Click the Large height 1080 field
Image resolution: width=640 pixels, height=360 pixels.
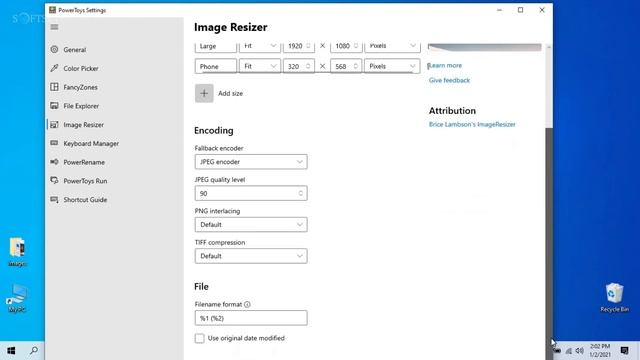346,46
